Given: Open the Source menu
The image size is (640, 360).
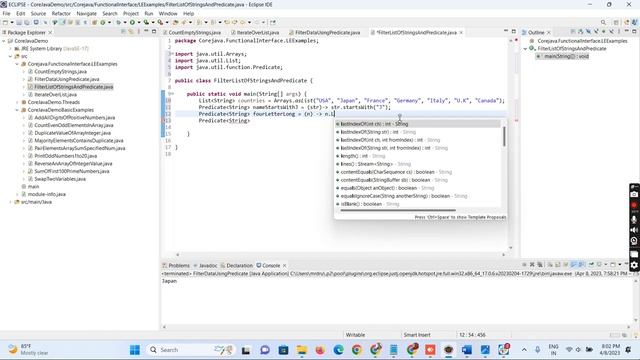Looking at the screenshot, I should pyautogui.click(x=38, y=13).
